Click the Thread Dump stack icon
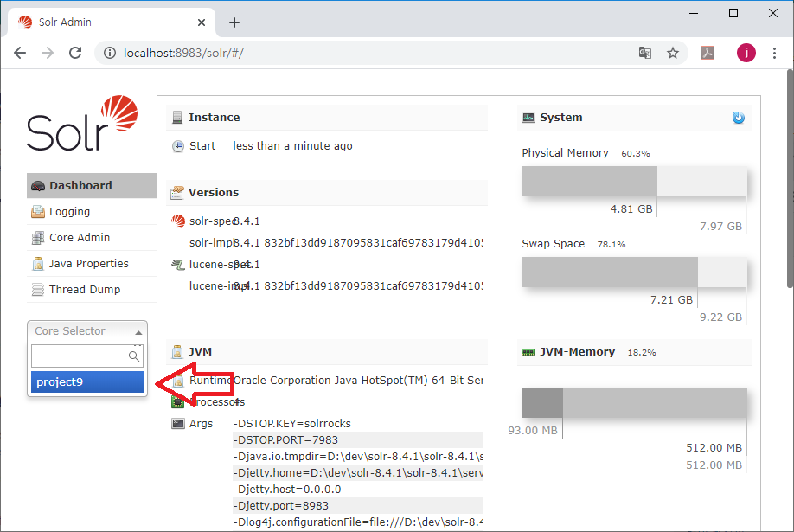 click(x=38, y=289)
